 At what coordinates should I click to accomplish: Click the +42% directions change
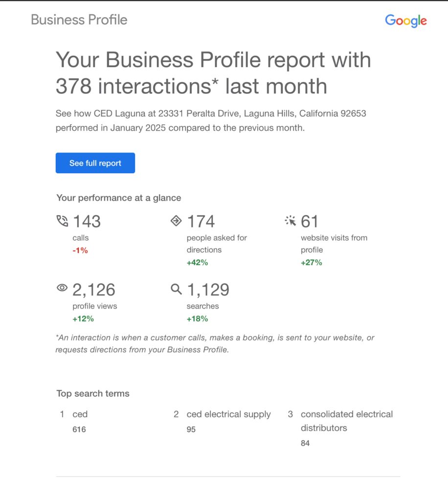click(x=197, y=263)
